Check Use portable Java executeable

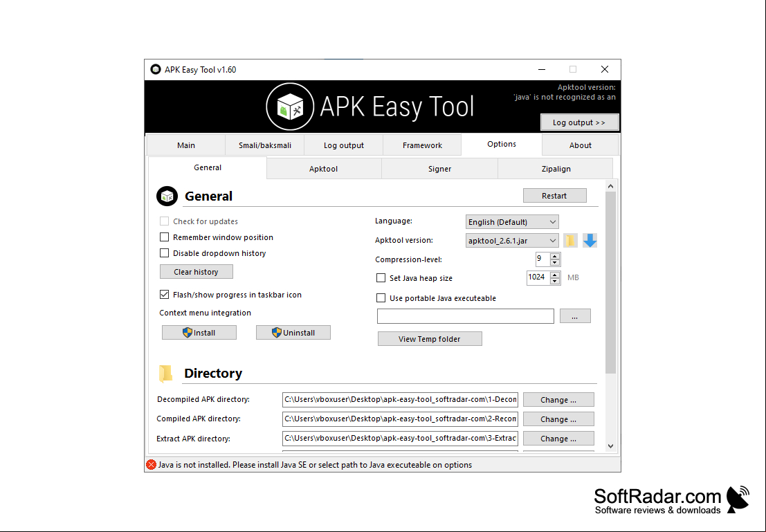click(381, 298)
